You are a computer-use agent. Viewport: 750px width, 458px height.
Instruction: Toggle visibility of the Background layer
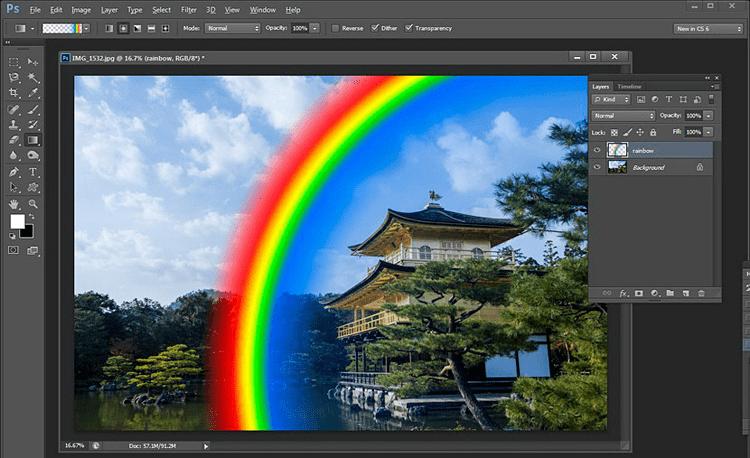coord(597,167)
